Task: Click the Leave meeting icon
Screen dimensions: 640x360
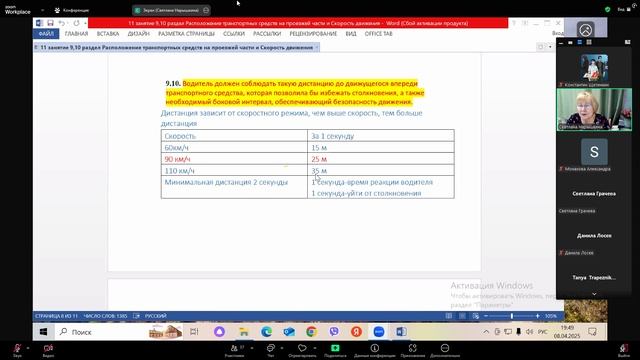Action: 623,348
